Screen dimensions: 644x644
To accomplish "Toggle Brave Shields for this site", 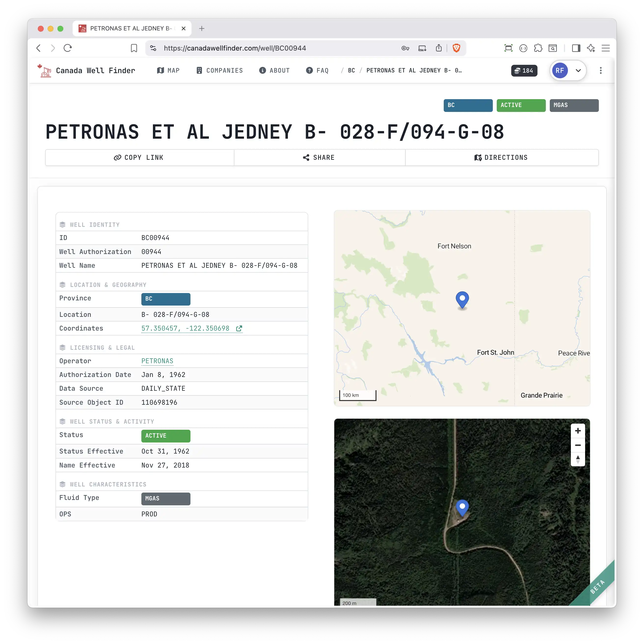I will point(456,48).
